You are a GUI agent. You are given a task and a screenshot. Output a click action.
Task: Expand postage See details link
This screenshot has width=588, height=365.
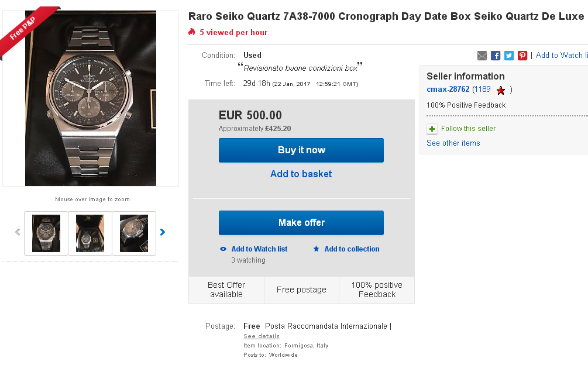pyautogui.click(x=262, y=336)
